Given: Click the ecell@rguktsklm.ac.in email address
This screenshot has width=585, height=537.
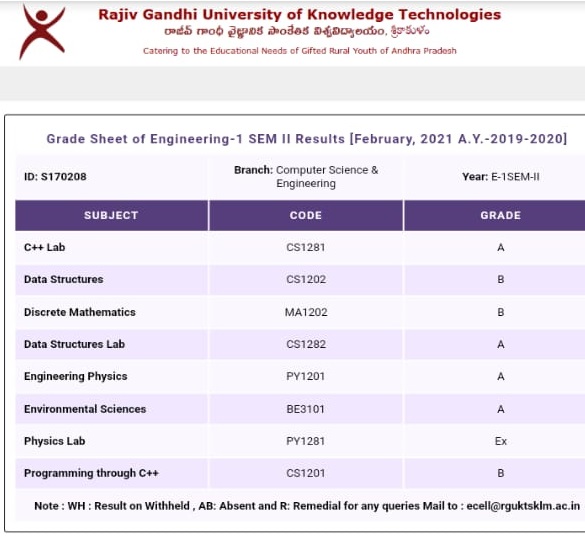Looking at the screenshot, I should tap(523, 506).
